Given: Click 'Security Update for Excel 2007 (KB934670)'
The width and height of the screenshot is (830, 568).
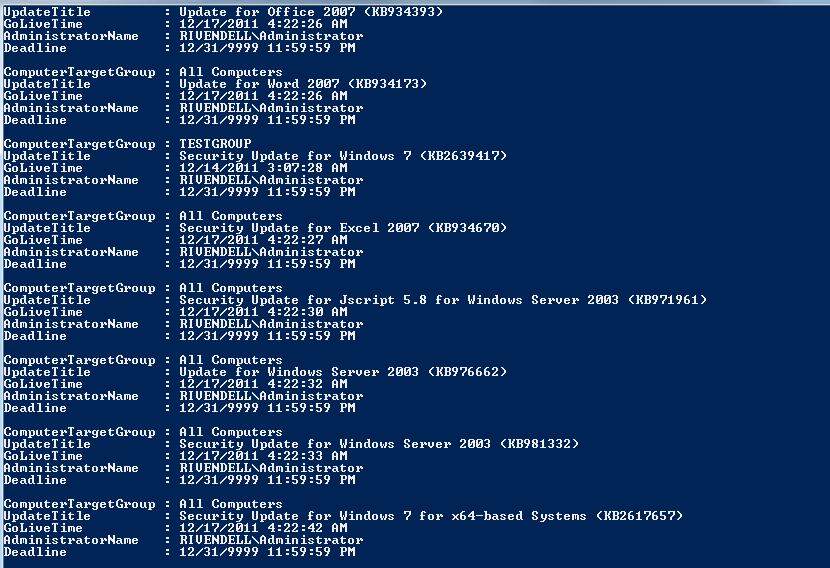Looking at the screenshot, I should (x=343, y=228).
